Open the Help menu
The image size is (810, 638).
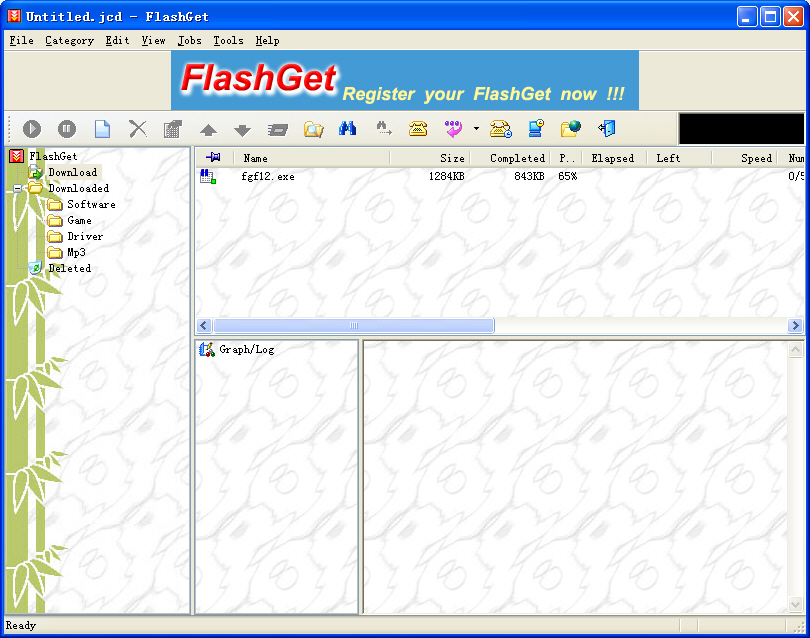267,40
